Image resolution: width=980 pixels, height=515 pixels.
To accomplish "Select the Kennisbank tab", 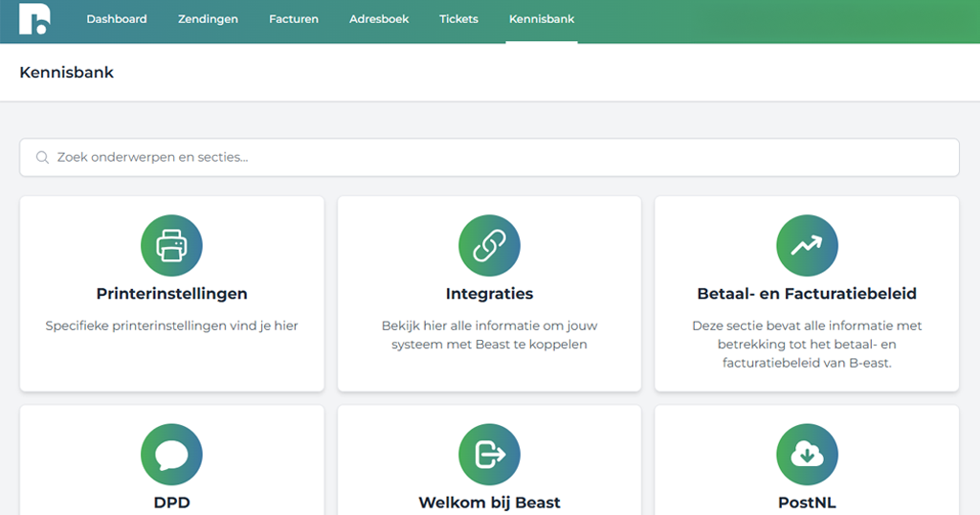I will [x=542, y=19].
